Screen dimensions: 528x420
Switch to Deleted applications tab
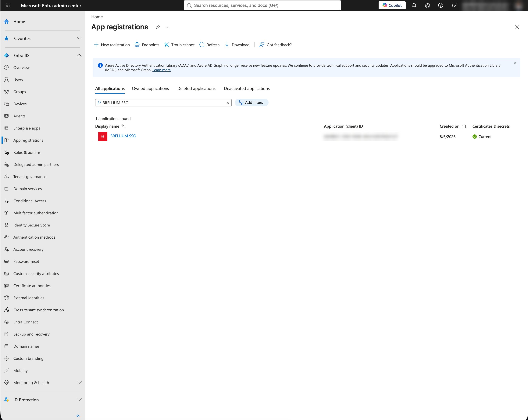pos(196,88)
